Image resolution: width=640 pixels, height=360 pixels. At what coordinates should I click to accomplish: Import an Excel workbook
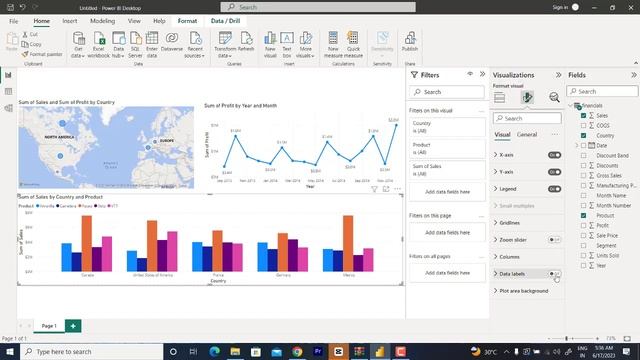click(99, 45)
